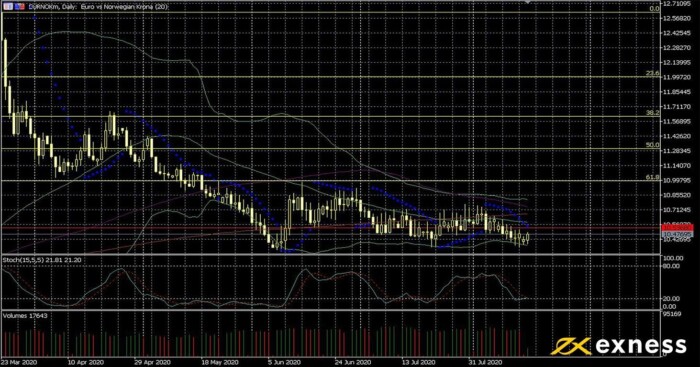Click the grey current price tag 10.47695

677,234
